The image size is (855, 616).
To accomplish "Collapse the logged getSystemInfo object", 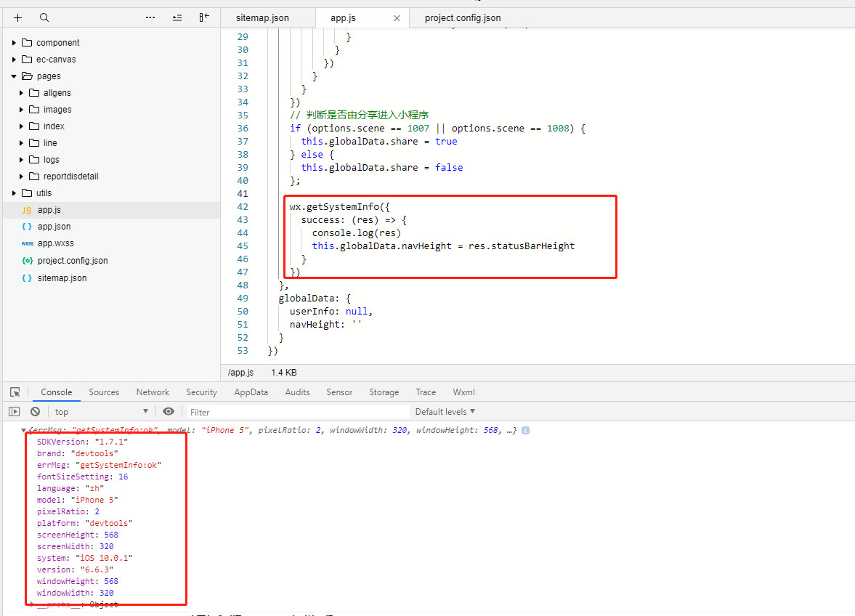I will click(x=24, y=430).
